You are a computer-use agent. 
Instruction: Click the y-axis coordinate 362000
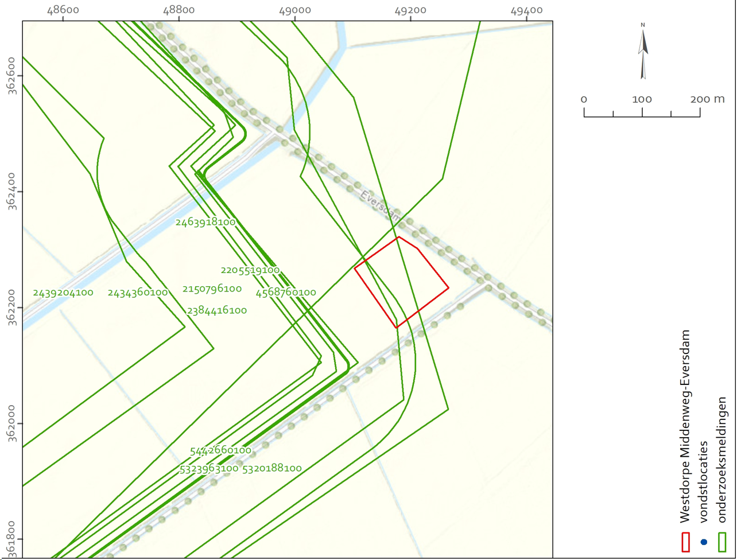(11, 423)
